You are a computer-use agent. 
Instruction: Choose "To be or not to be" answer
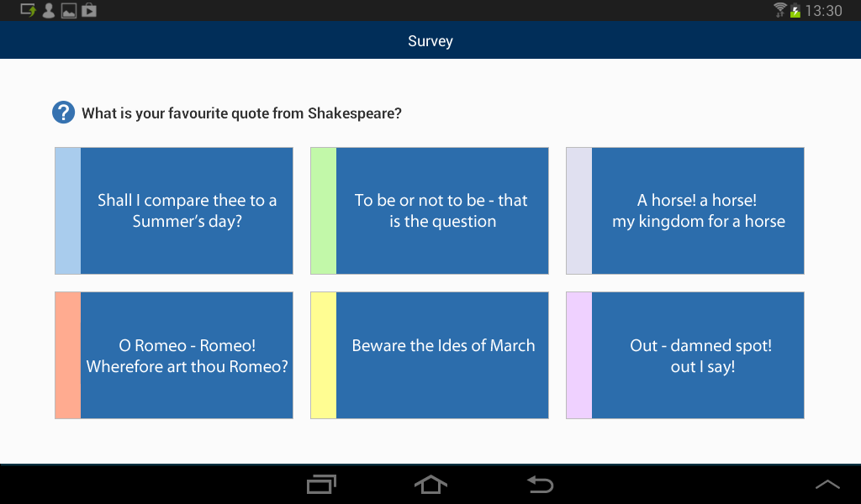tap(442, 211)
